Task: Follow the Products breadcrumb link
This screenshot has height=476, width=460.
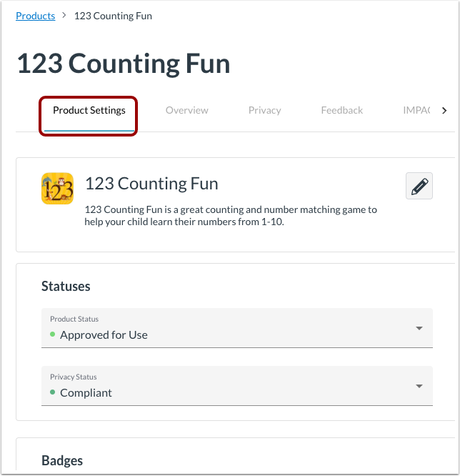Action: 36,16
